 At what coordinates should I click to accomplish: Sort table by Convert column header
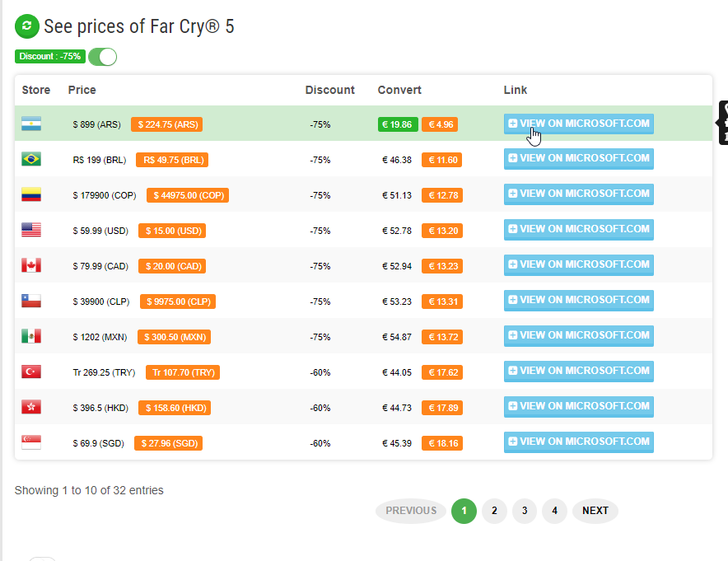[399, 90]
